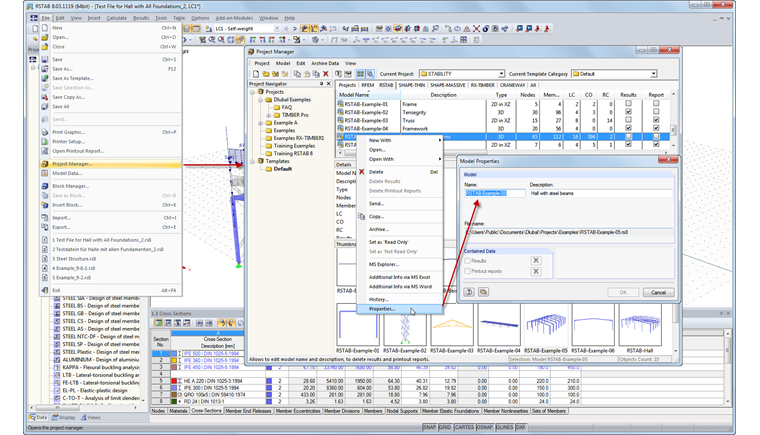Toggle Report checkbox for RSTAB-Example-03 row

[x=656, y=120]
